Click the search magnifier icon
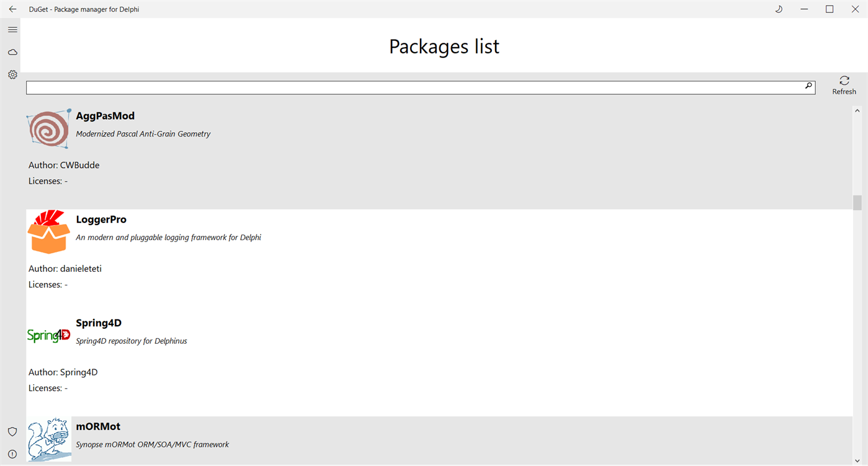Viewport: 868px width, 466px height. pyautogui.click(x=808, y=87)
